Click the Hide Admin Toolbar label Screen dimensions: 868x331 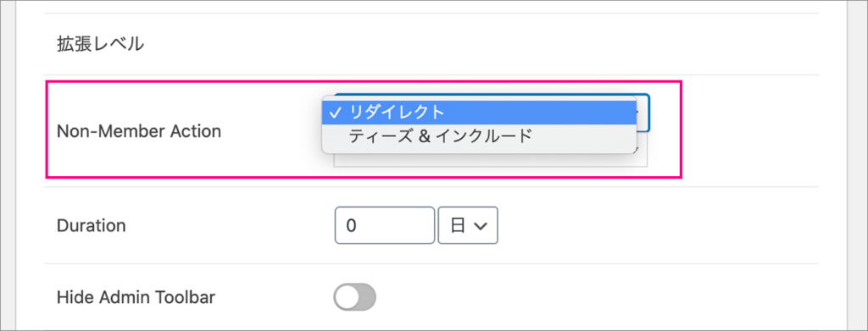[x=136, y=297]
